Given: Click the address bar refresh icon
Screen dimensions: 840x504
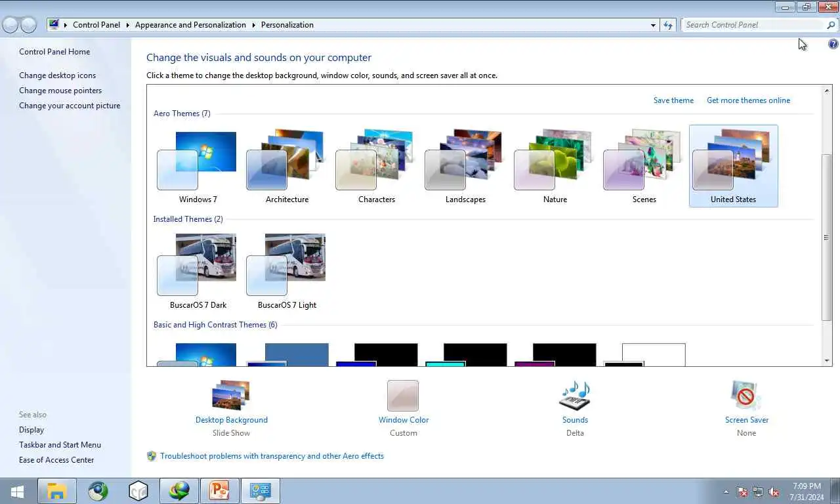Looking at the screenshot, I should pos(668,25).
